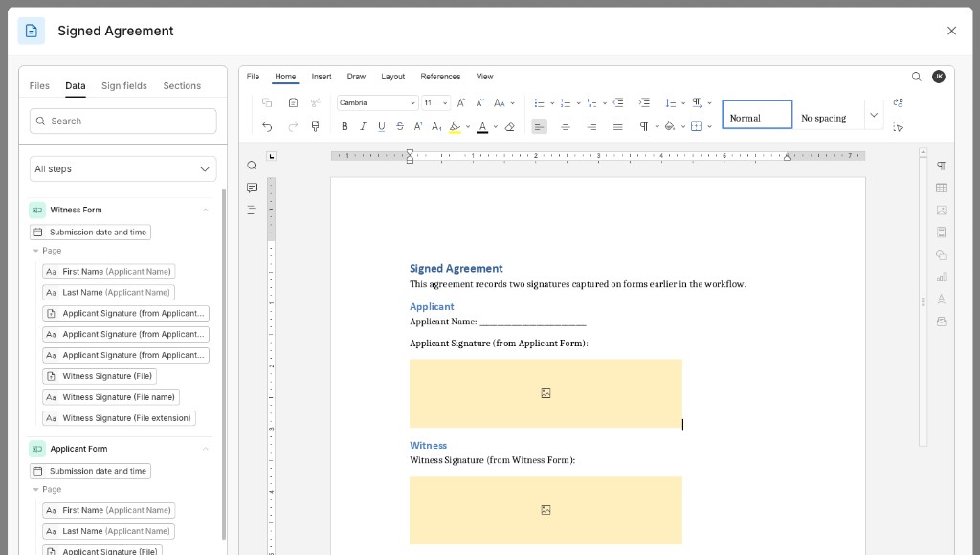The width and height of the screenshot is (980, 555).
Task: Open chart settings in right sidebar
Action: point(942,277)
